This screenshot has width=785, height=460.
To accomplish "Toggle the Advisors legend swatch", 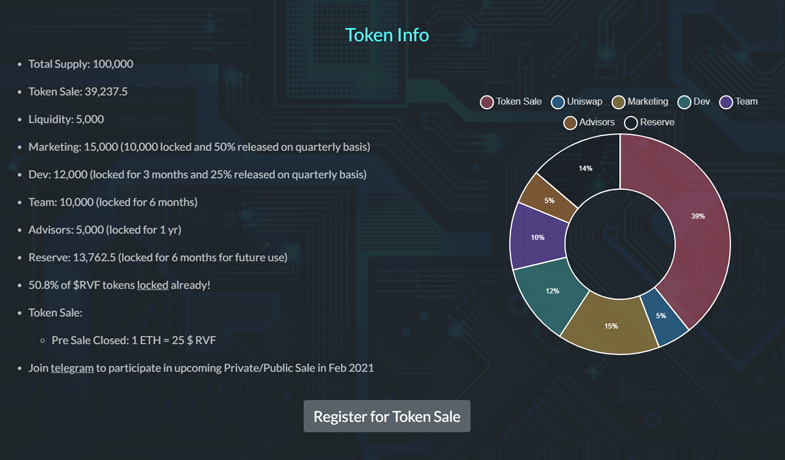I will click(x=570, y=123).
